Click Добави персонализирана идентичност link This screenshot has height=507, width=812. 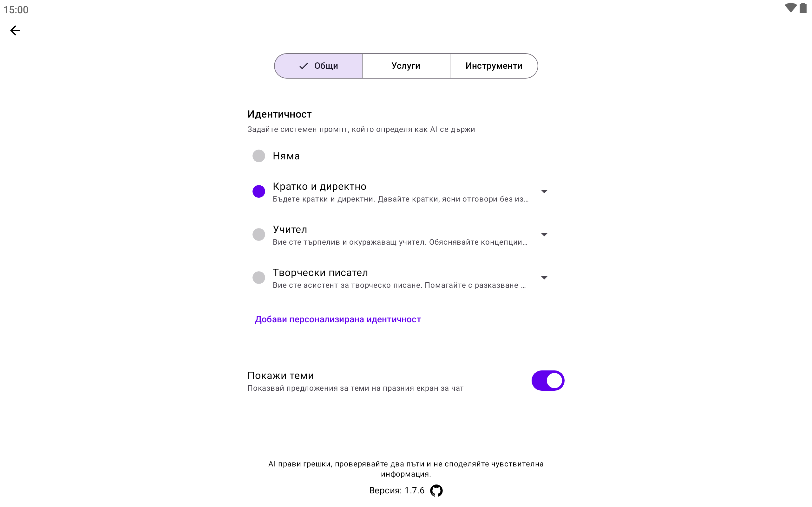(338, 319)
